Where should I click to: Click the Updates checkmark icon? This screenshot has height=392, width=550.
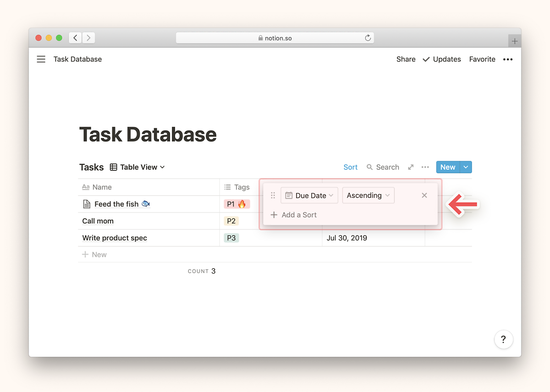pyautogui.click(x=426, y=59)
